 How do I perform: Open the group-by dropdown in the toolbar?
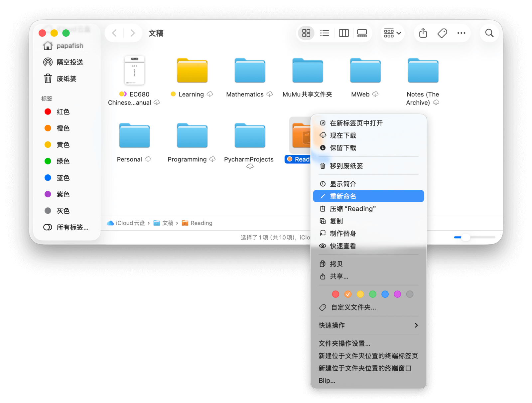point(392,33)
